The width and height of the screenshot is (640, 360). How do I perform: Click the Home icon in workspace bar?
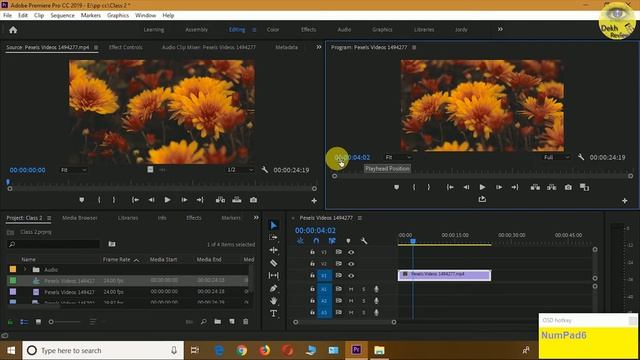pos(13,30)
